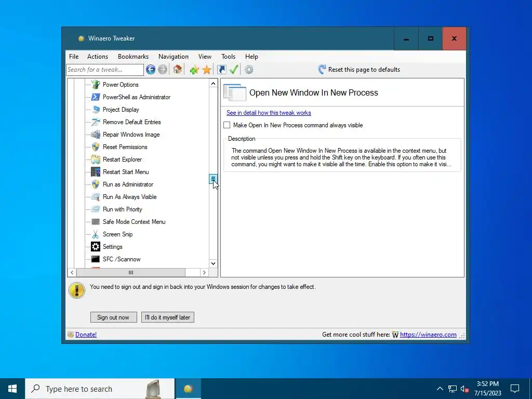Click the Safe Mode Context Menu icon
Image resolution: width=532 pixels, height=399 pixels.
tap(96, 222)
